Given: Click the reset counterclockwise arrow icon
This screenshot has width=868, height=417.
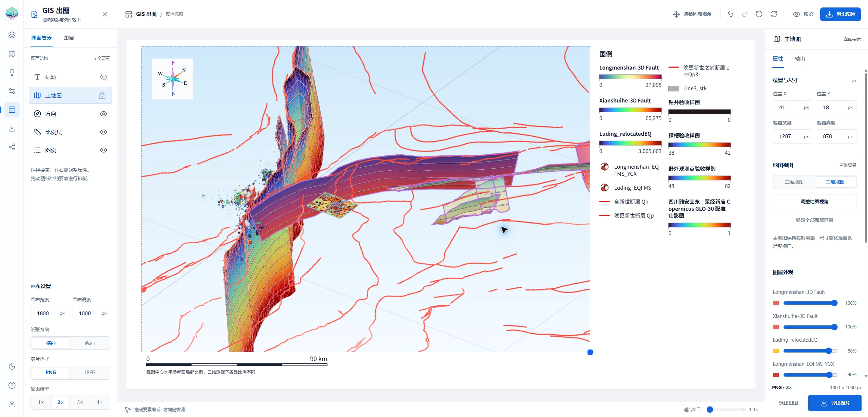Looking at the screenshot, I should pyautogui.click(x=759, y=14).
